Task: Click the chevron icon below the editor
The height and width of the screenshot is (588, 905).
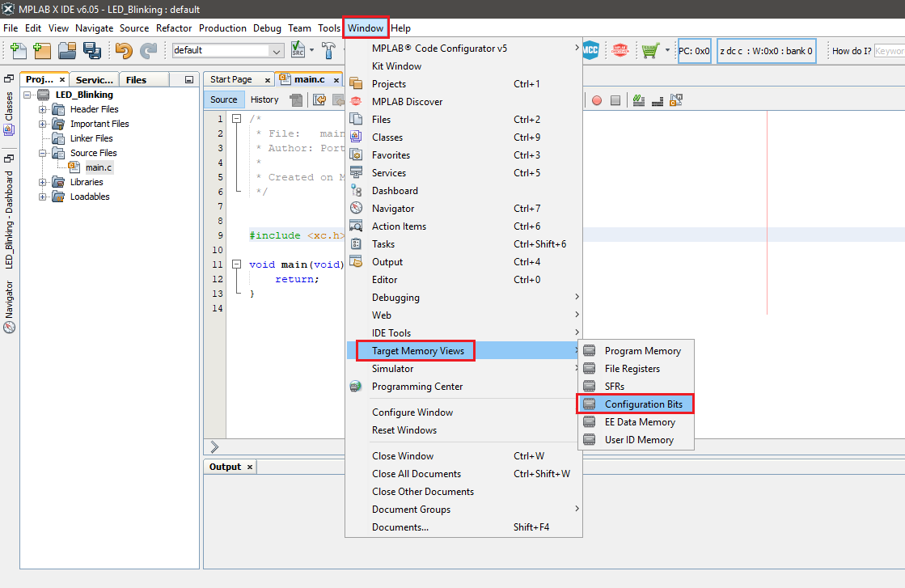Action: tap(214, 446)
